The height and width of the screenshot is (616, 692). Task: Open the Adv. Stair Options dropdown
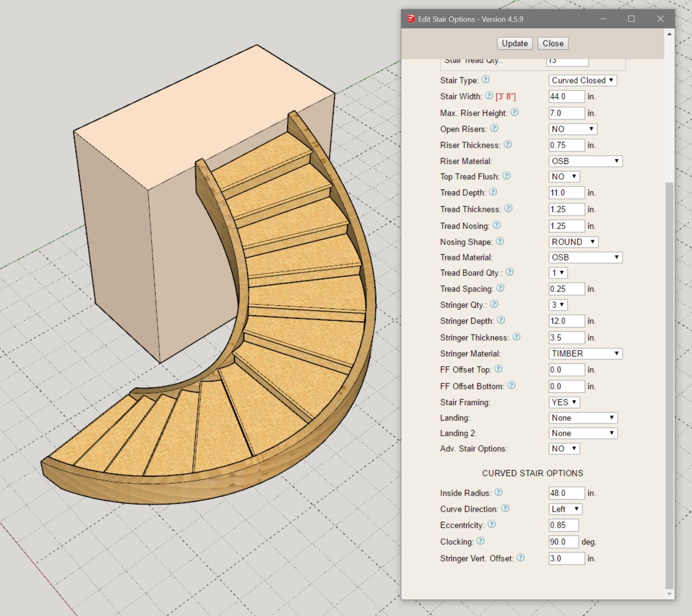(564, 449)
